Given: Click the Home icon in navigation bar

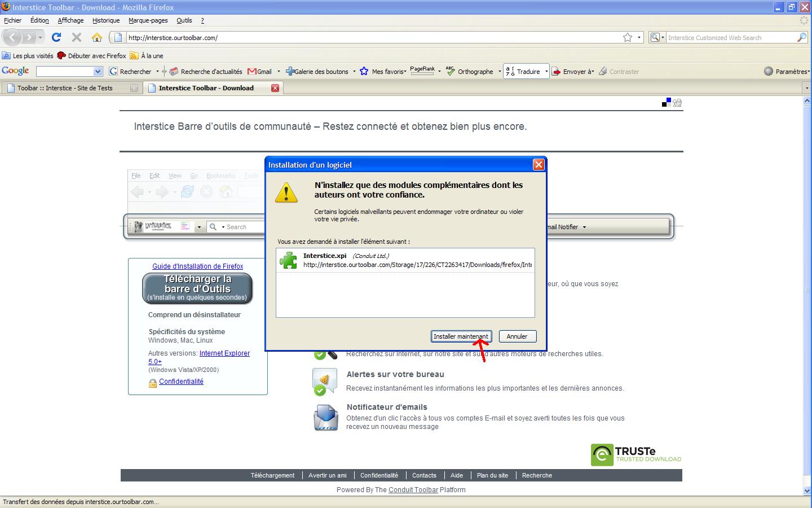Looking at the screenshot, I should click(97, 37).
